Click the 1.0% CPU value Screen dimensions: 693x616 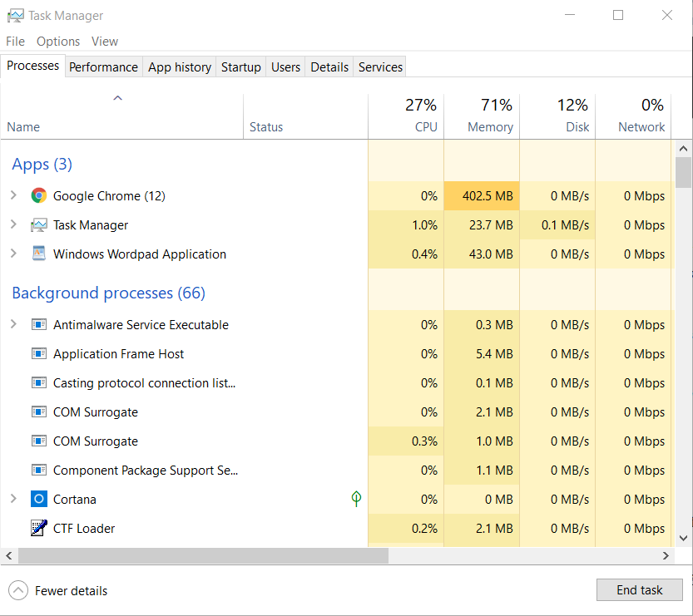pos(425,225)
